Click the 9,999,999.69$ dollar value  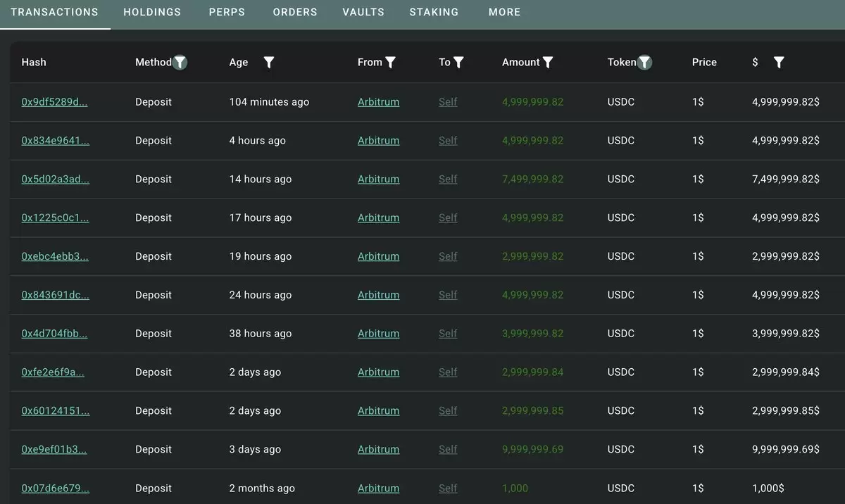[x=786, y=450]
